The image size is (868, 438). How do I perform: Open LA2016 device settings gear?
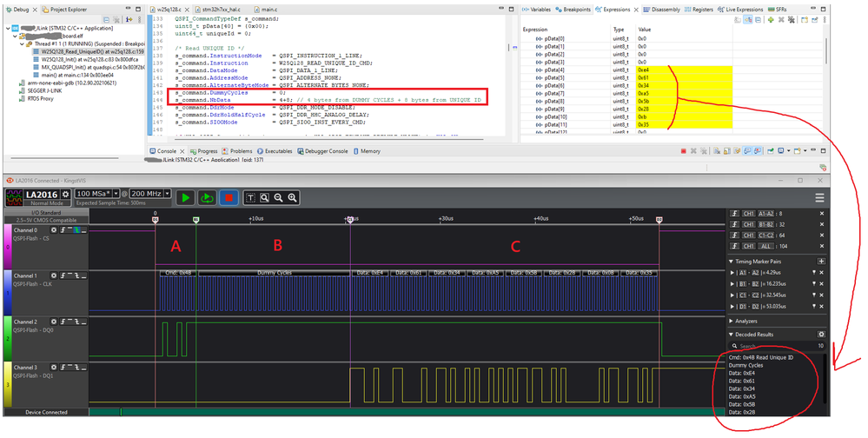(65, 193)
